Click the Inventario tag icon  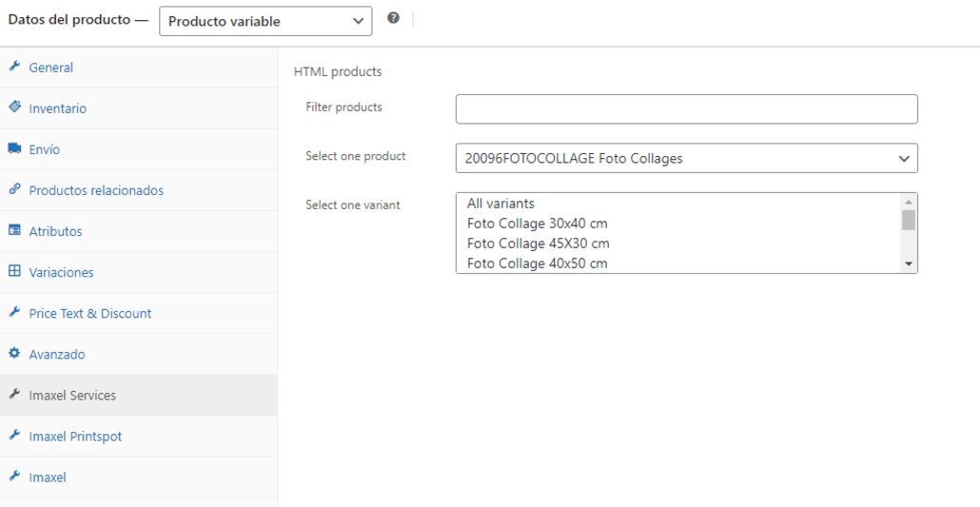(x=14, y=108)
